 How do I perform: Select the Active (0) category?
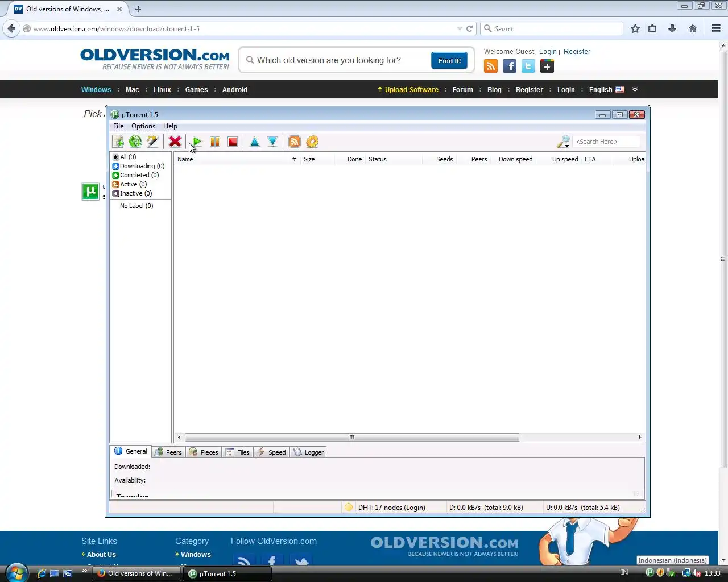[x=130, y=184]
